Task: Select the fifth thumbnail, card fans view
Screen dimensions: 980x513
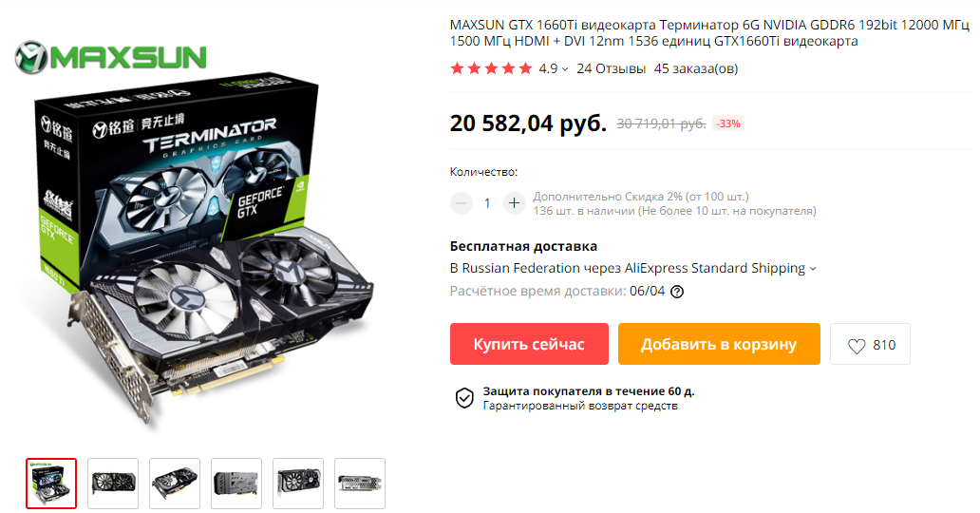Action: point(298,484)
